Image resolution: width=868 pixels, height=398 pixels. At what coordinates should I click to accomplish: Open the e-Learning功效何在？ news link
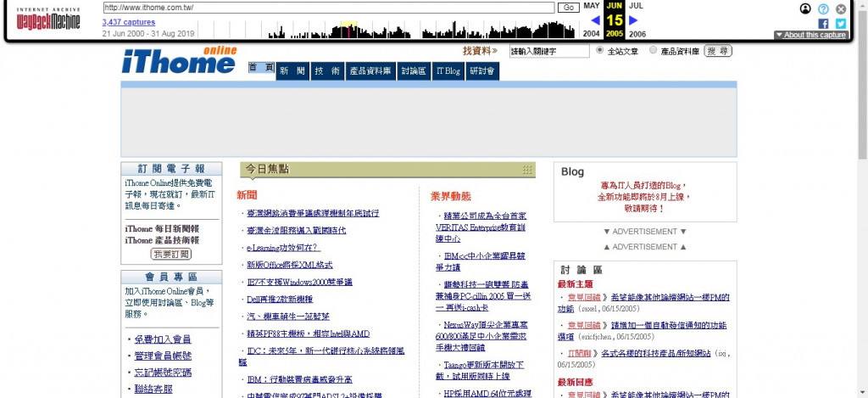pyautogui.click(x=283, y=248)
